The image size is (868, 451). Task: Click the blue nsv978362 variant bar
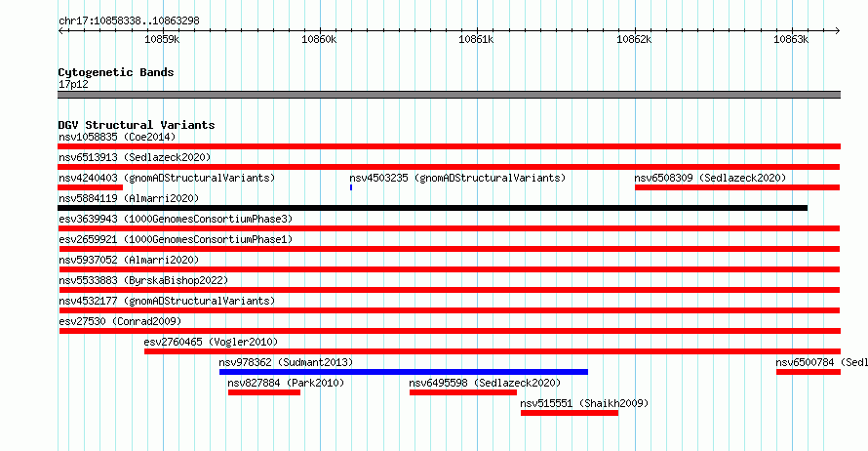[x=404, y=372]
